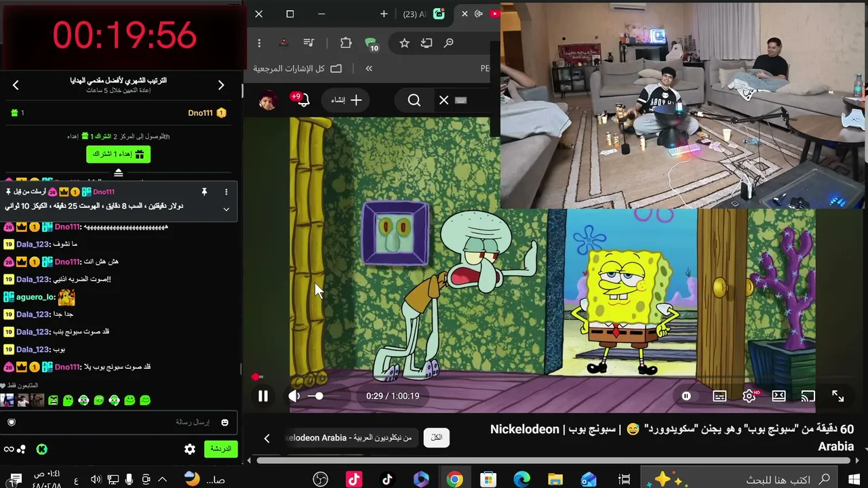Toggle subtitles on the video
This screenshot has height=488, width=868.
719,396
